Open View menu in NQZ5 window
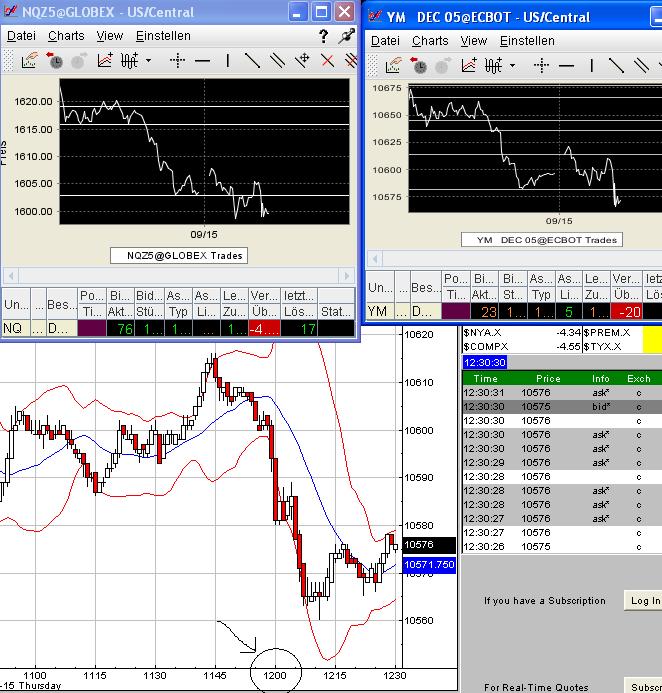This screenshot has height=693, width=662. point(110,36)
